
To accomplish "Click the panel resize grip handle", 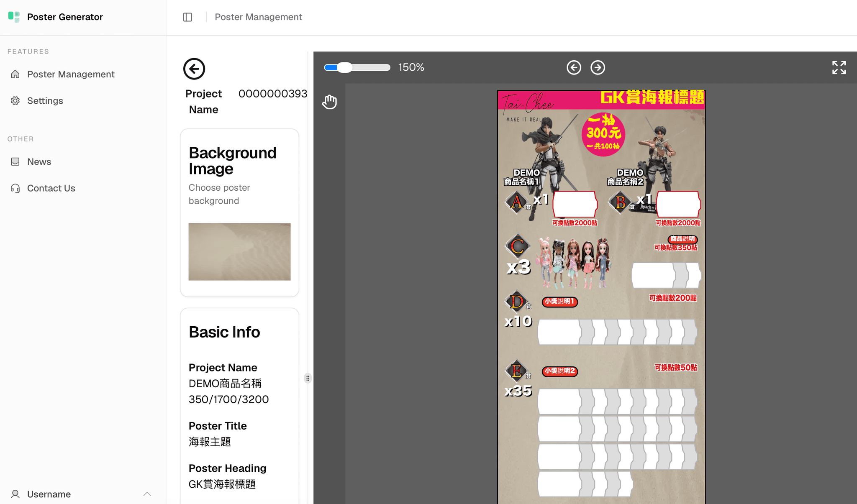I will tap(308, 378).
